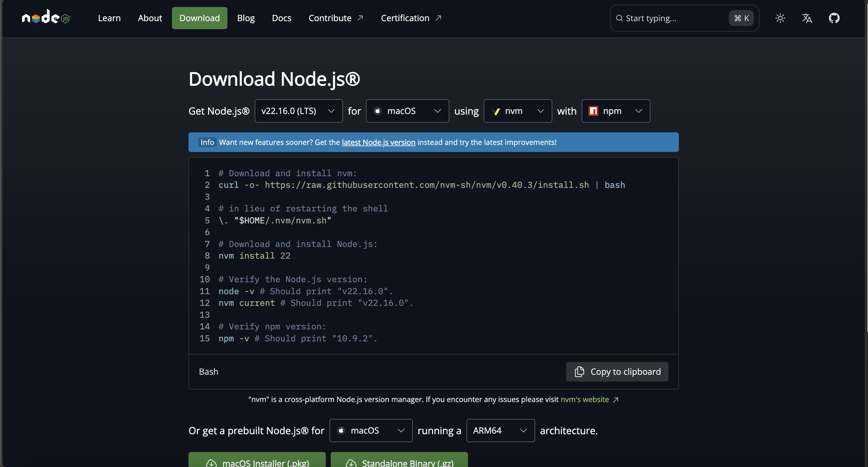Open the ARM64 architecture dropdown
The image size is (868, 467).
pos(501,431)
